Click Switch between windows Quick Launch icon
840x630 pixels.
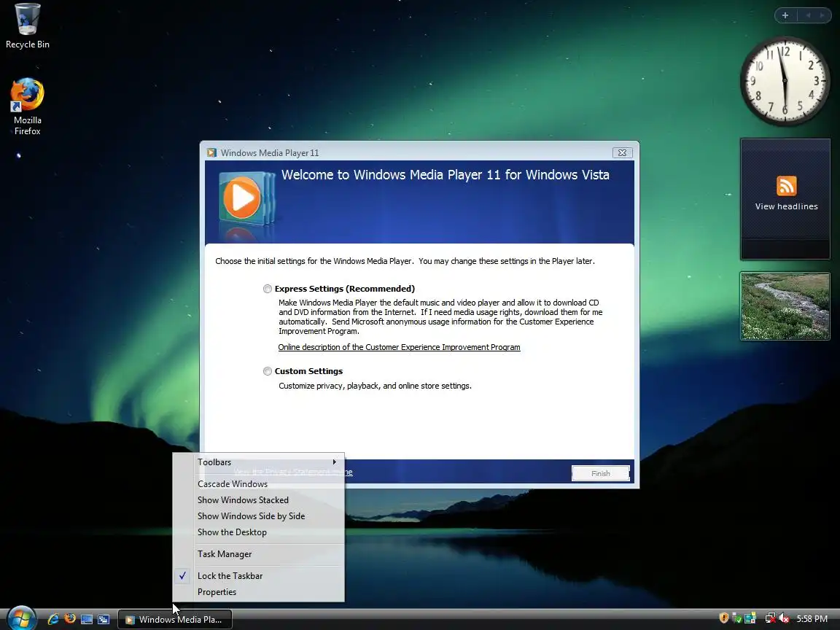104,619
